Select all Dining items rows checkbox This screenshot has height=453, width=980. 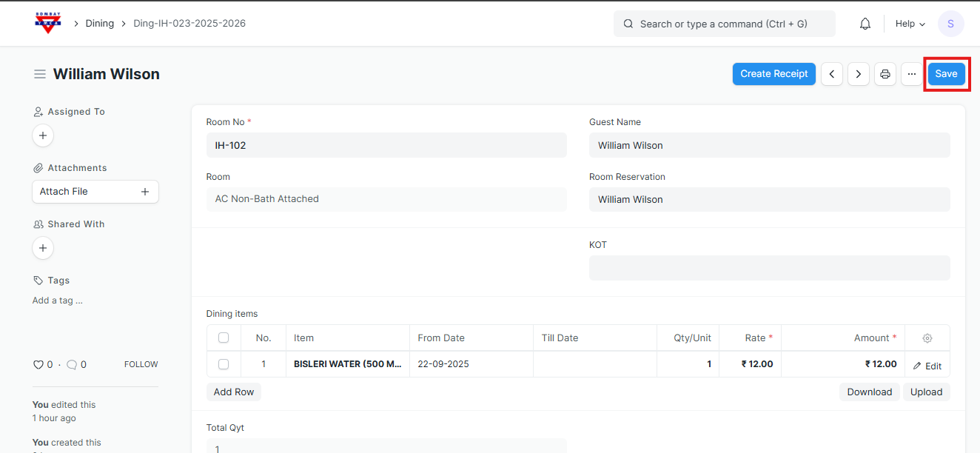(x=224, y=338)
